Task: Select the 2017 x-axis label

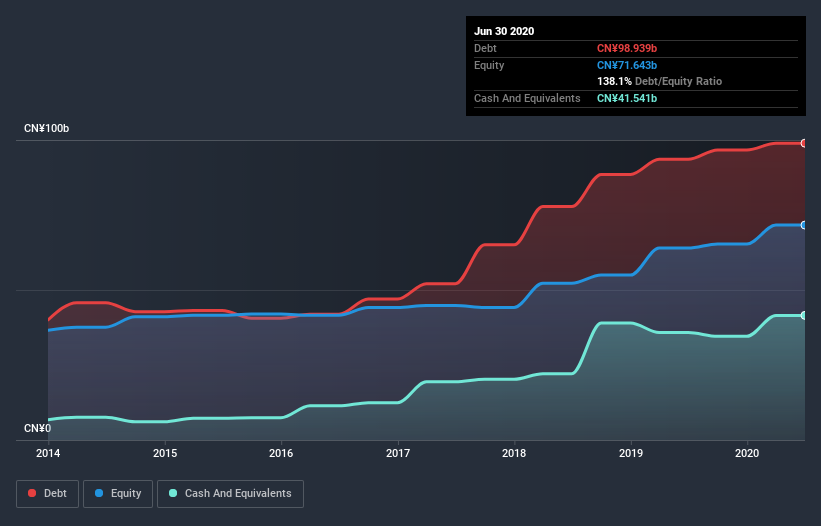Action: point(398,453)
